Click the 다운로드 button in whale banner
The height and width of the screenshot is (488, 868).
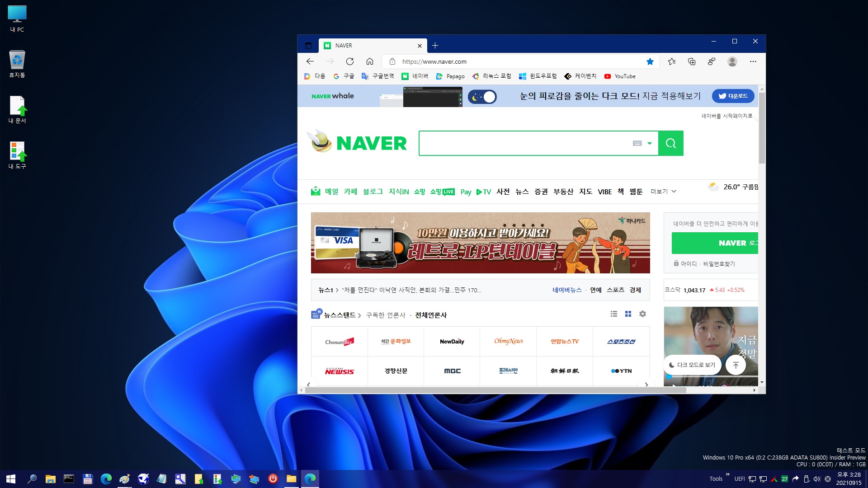pos(733,96)
